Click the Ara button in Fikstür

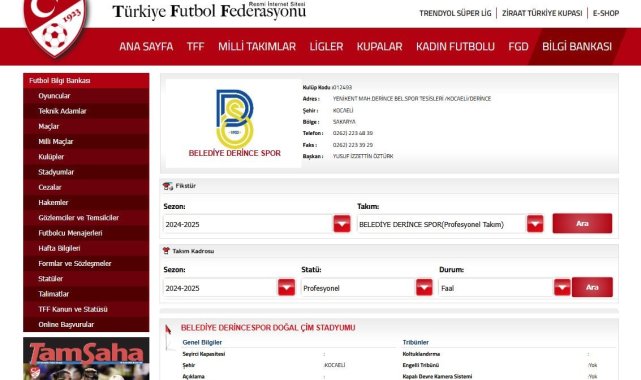[x=582, y=224]
